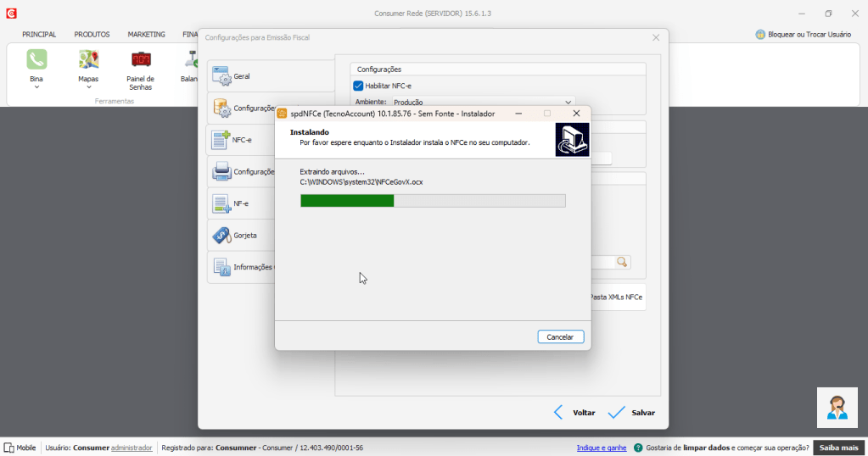Click the Bina phone icon
The image size is (868, 456).
(36, 59)
